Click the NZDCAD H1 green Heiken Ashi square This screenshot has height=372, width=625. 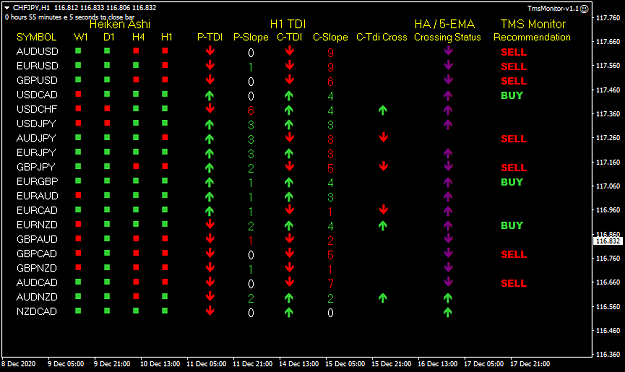pos(165,311)
